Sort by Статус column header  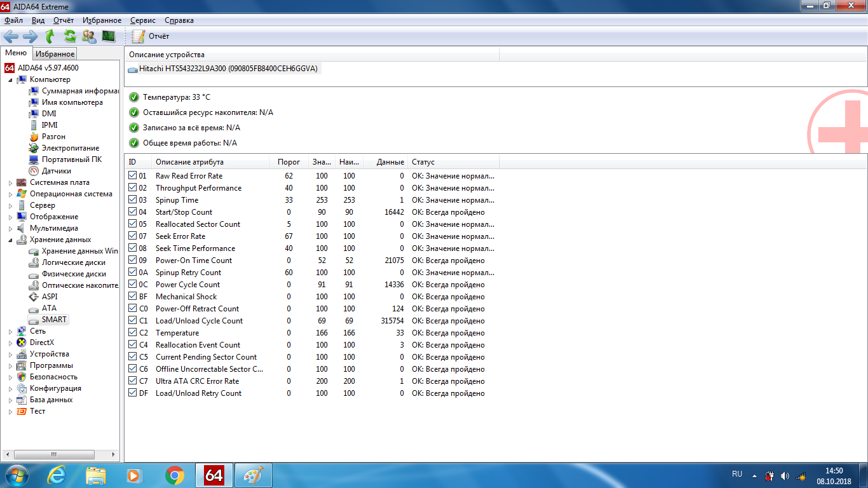pos(454,162)
